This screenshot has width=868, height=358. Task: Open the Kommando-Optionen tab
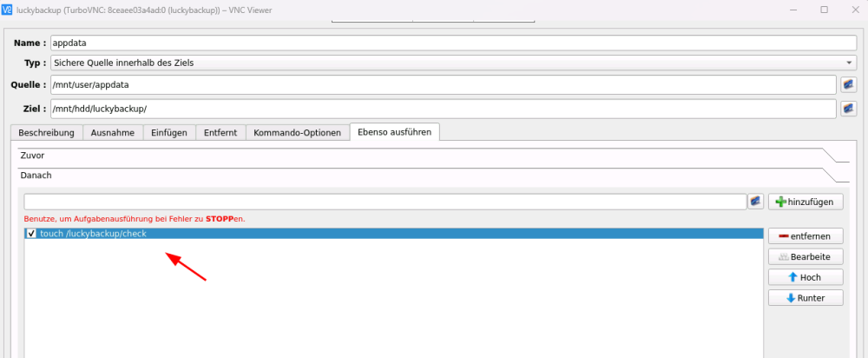click(297, 133)
